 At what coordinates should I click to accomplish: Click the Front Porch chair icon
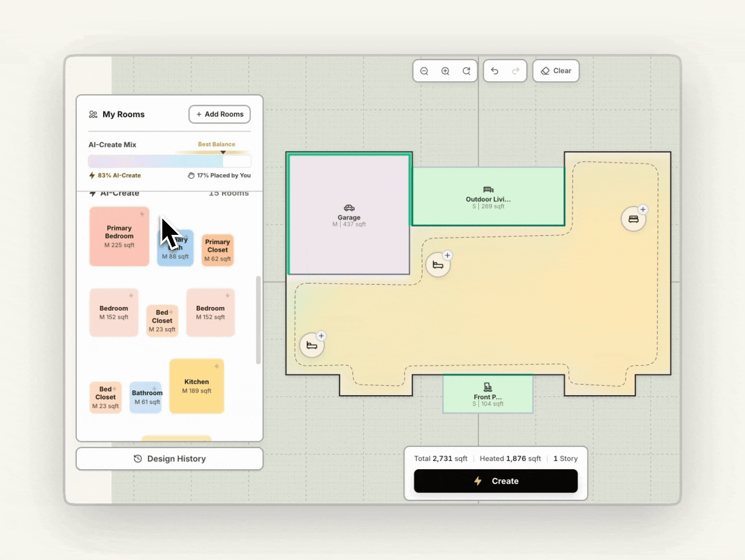tap(488, 387)
